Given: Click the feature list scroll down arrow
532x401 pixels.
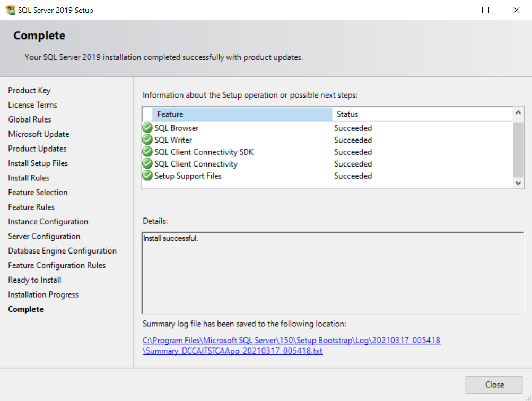Looking at the screenshot, I should (x=518, y=183).
